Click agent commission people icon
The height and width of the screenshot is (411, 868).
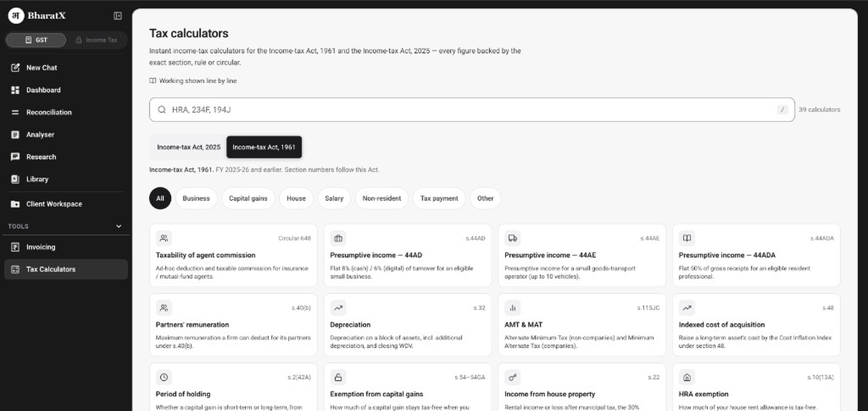(164, 238)
